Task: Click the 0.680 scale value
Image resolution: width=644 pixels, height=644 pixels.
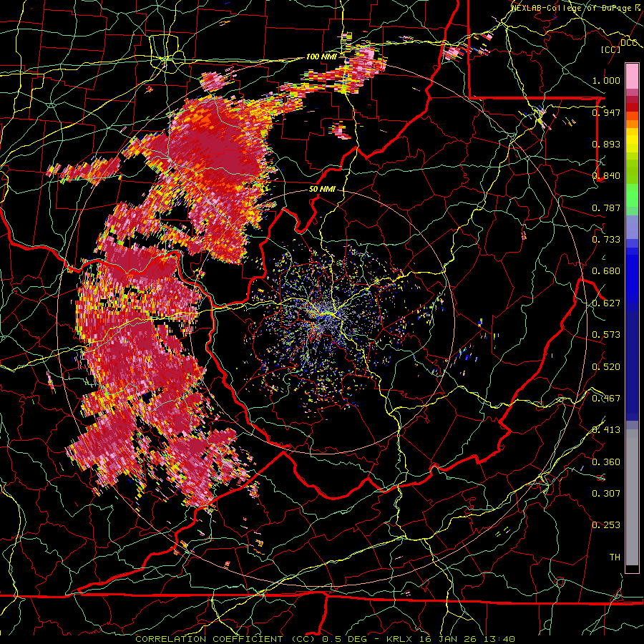Action: (x=606, y=271)
